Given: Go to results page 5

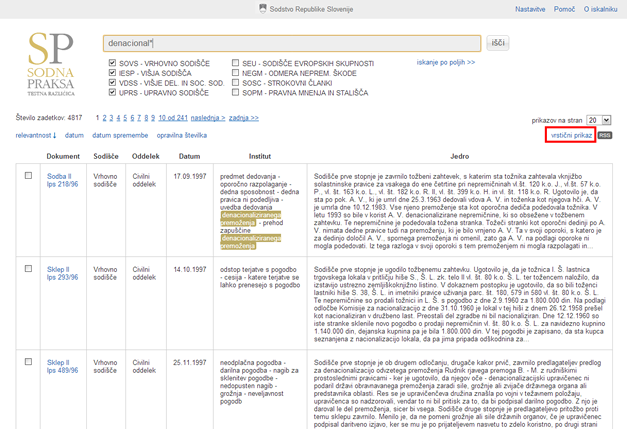Looking at the screenshot, I should pos(125,118).
